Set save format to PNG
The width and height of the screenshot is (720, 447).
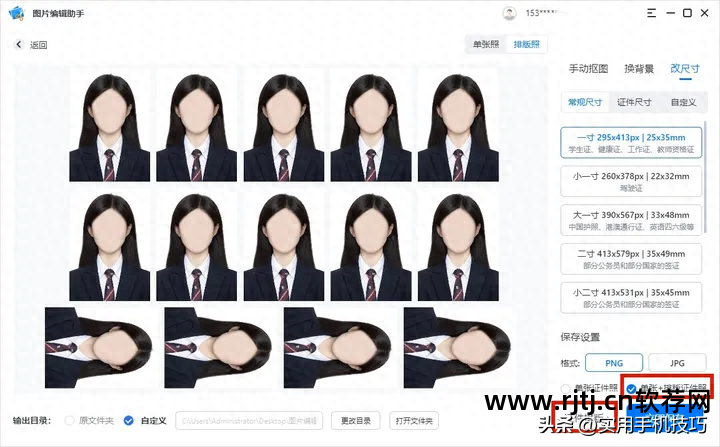[x=614, y=363]
